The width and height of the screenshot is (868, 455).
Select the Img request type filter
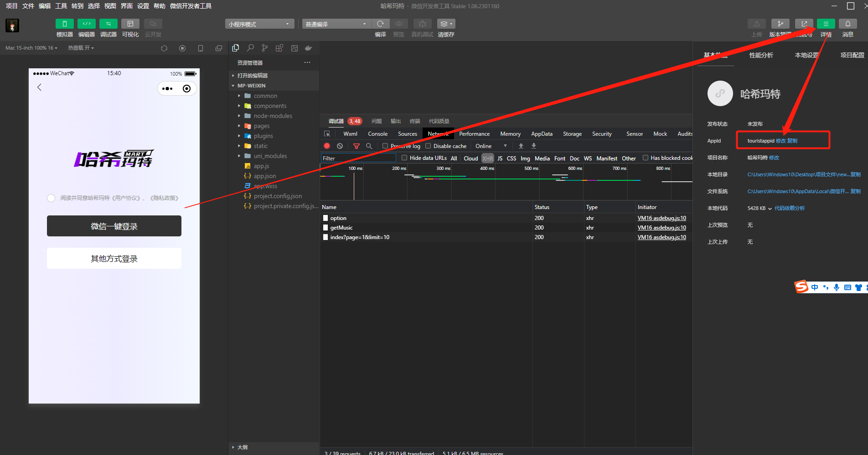click(x=525, y=158)
